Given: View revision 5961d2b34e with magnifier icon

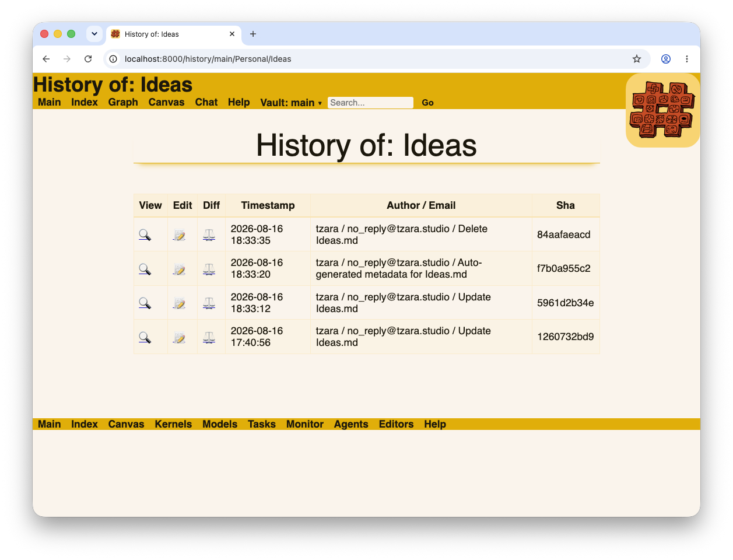Looking at the screenshot, I should (145, 303).
